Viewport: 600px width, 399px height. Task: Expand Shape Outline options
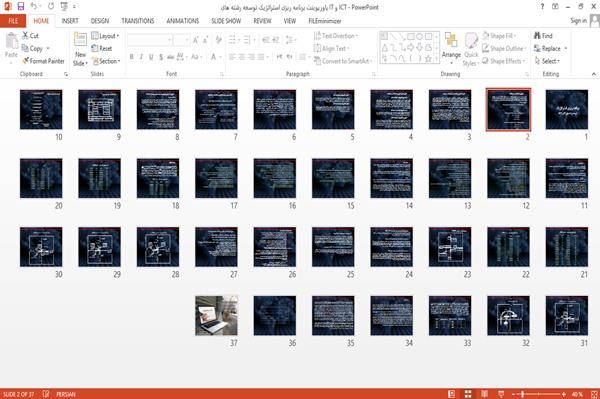click(504, 48)
